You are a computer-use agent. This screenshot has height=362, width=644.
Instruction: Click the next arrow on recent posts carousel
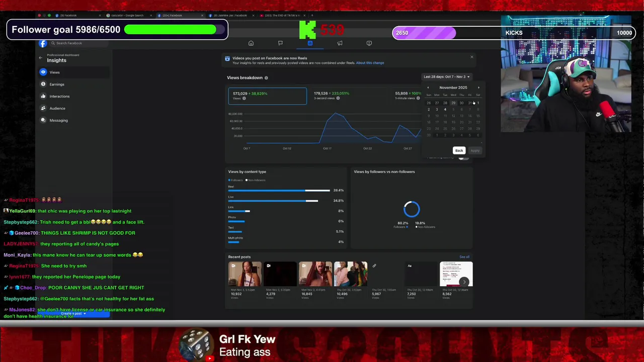(x=464, y=282)
